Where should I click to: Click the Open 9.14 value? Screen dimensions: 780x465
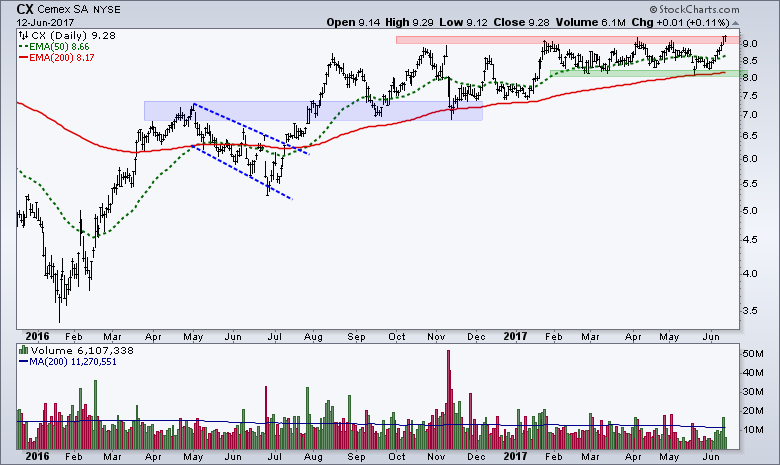351,22
